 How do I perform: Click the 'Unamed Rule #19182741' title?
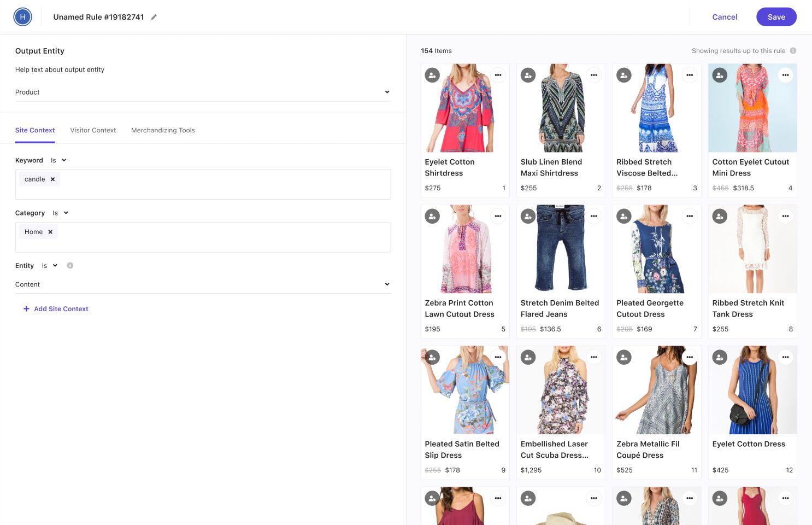coord(98,17)
